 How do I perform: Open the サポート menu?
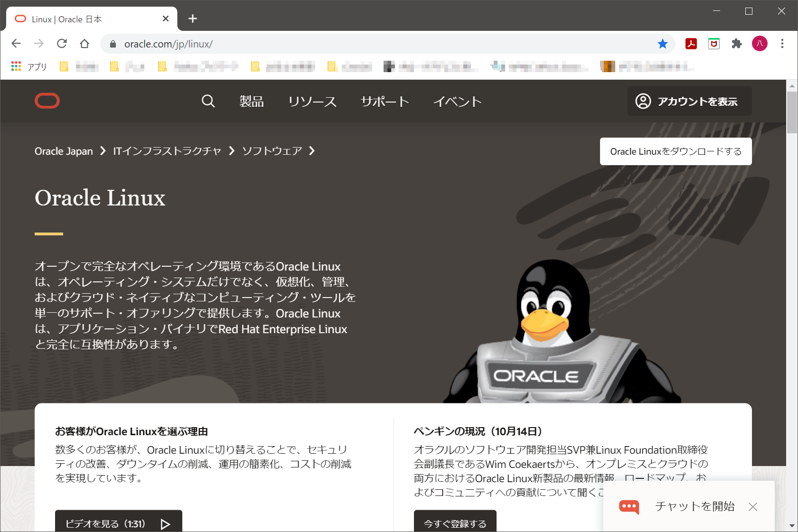click(385, 102)
